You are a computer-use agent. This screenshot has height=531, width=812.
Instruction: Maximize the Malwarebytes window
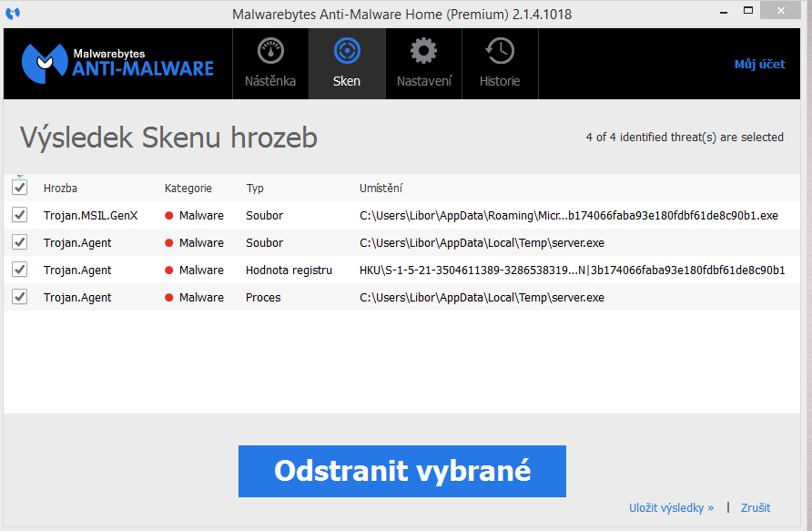[x=747, y=10]
